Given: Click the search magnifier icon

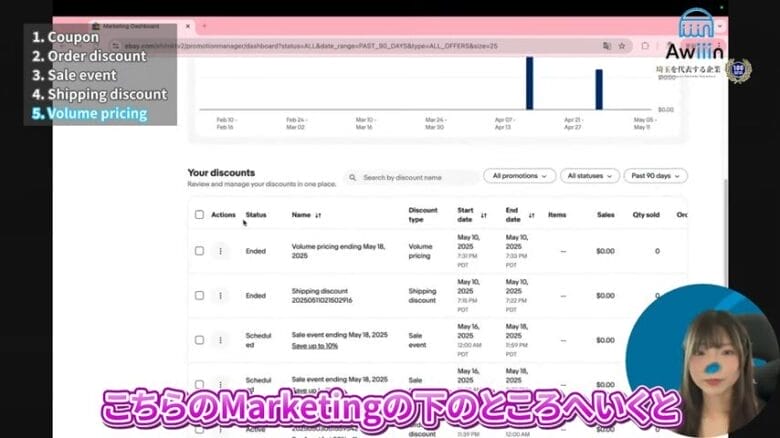Looking at the screenshot, I should (x=352, y=178).
